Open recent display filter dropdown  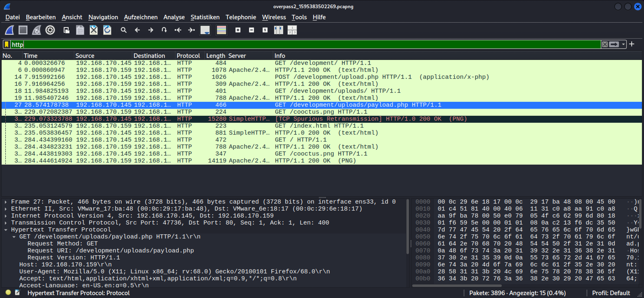(x=623, y=45)
